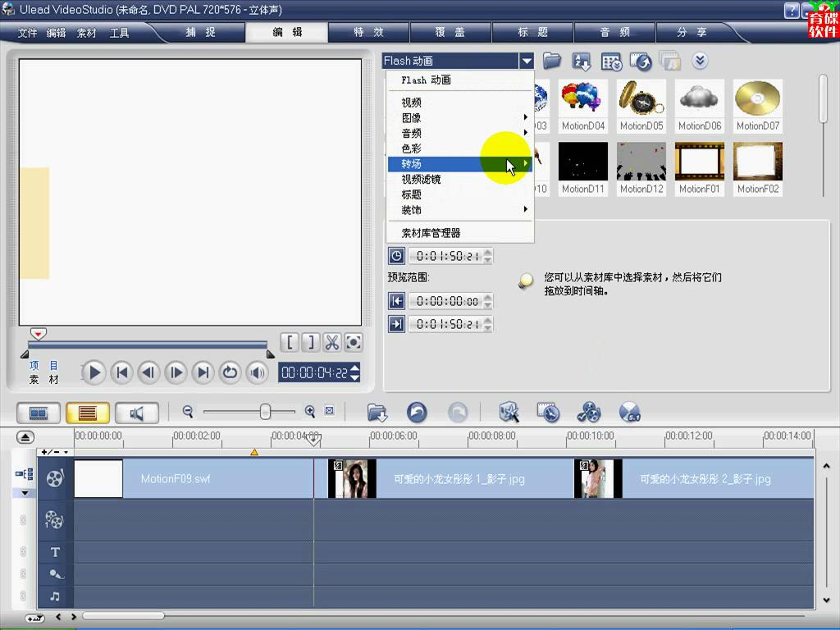This screenshot has height=630, width=840.
Task: Open the 文件 menu
Action: point(27,33)
